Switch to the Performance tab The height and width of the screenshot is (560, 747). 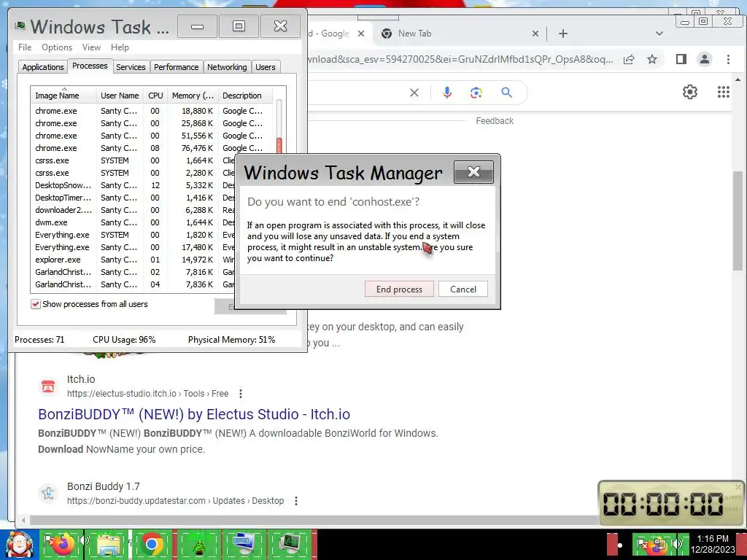177,67
